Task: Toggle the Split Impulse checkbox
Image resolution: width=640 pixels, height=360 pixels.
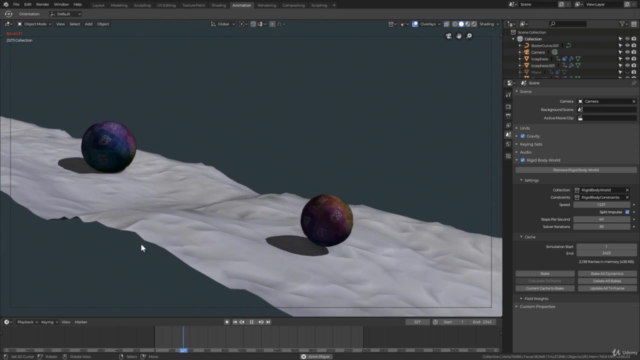Action: point(627,212)
